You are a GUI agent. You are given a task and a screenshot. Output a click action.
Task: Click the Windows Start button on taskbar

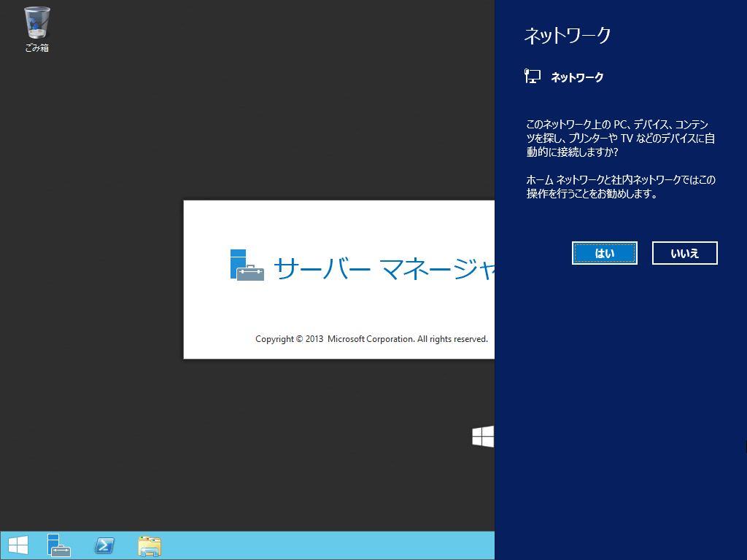18,545
